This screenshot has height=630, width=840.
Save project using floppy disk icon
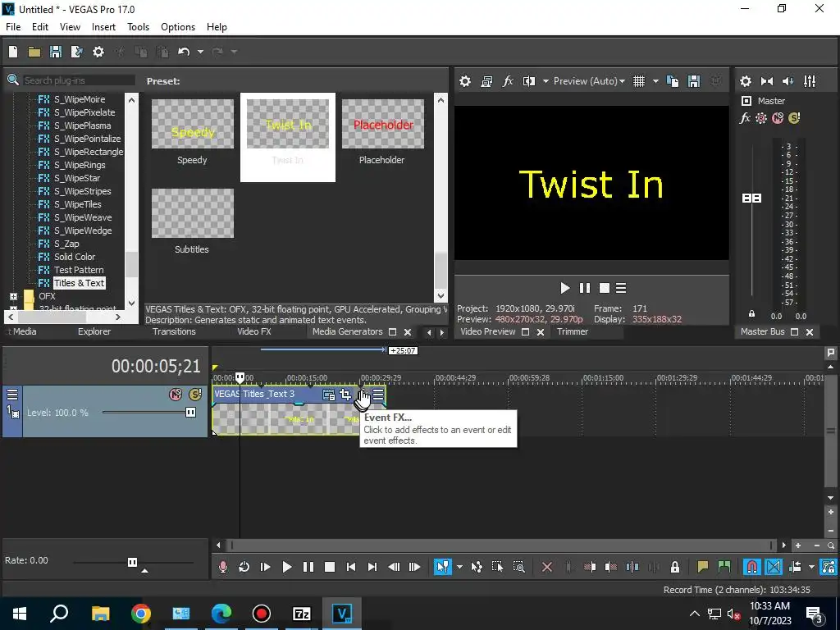(x=56, y=52)
